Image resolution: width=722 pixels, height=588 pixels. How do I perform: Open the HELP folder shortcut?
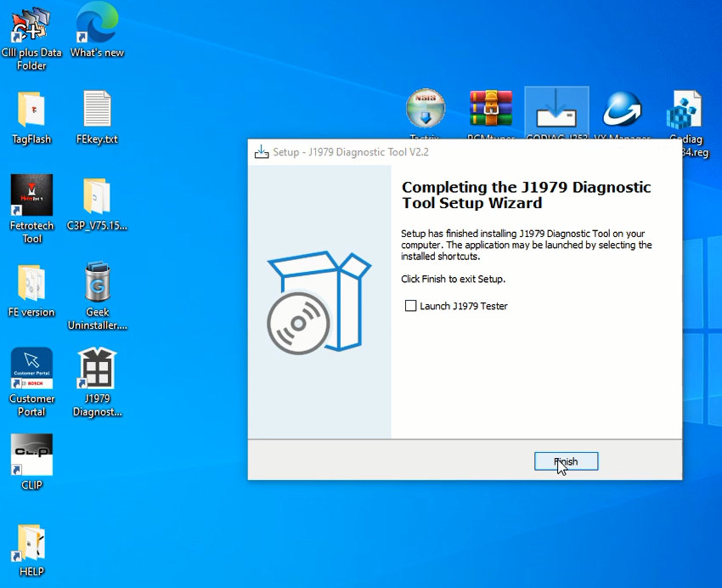pyautogui.click(x=31, y=544)
